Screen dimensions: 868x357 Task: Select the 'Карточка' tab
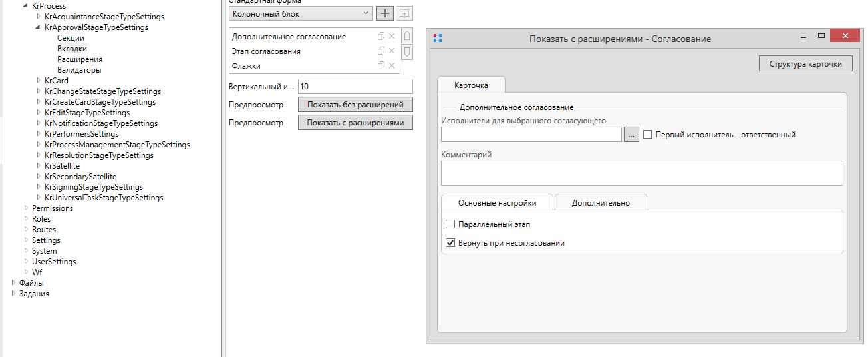(x=471, y=85)
